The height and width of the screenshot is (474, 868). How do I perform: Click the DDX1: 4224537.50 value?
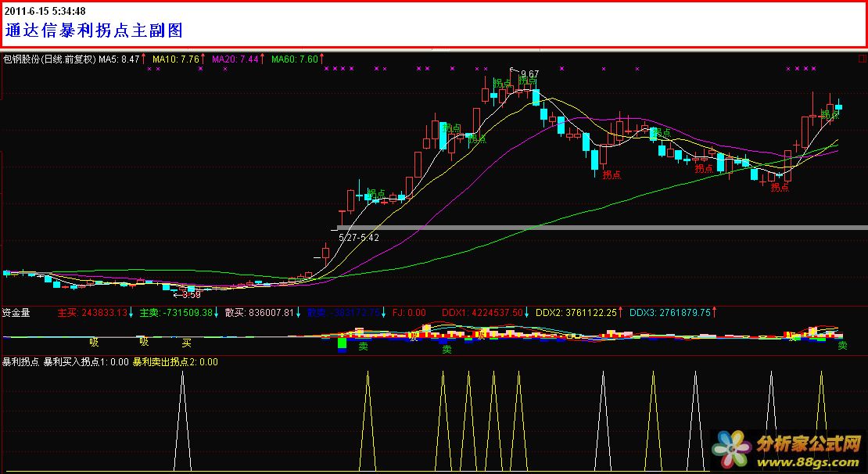point(482,313)
